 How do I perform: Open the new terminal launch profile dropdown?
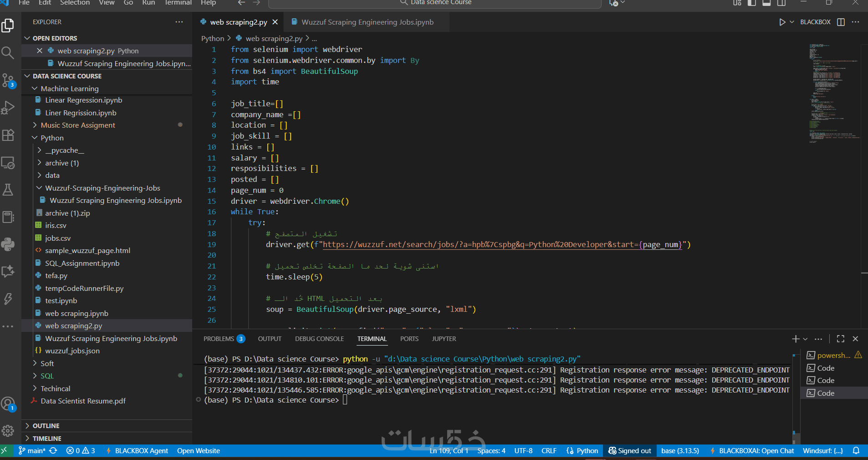pyautogui.click(x=805, y=339)
